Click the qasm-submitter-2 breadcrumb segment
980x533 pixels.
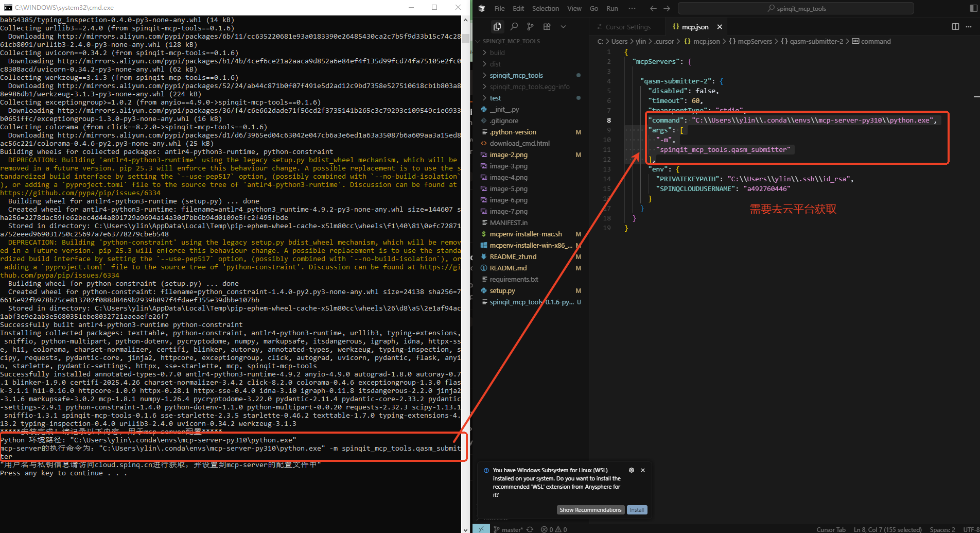click(812, 41)
